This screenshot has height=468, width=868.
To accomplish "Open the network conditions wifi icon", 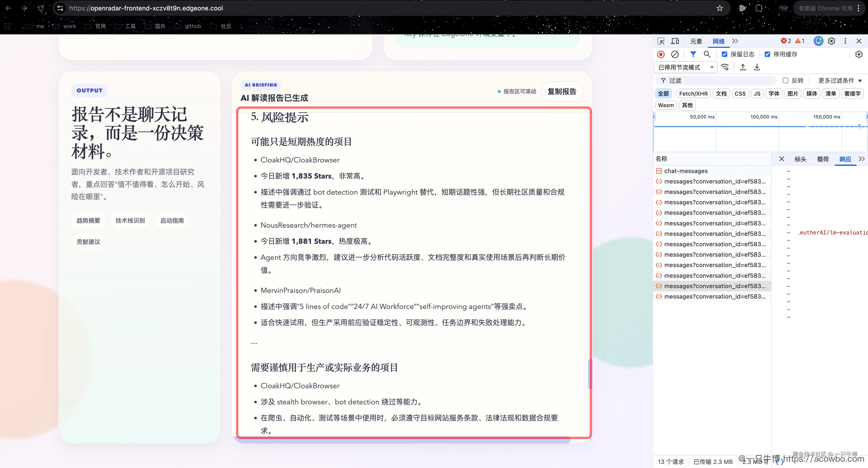I will (x=725, y=67).
